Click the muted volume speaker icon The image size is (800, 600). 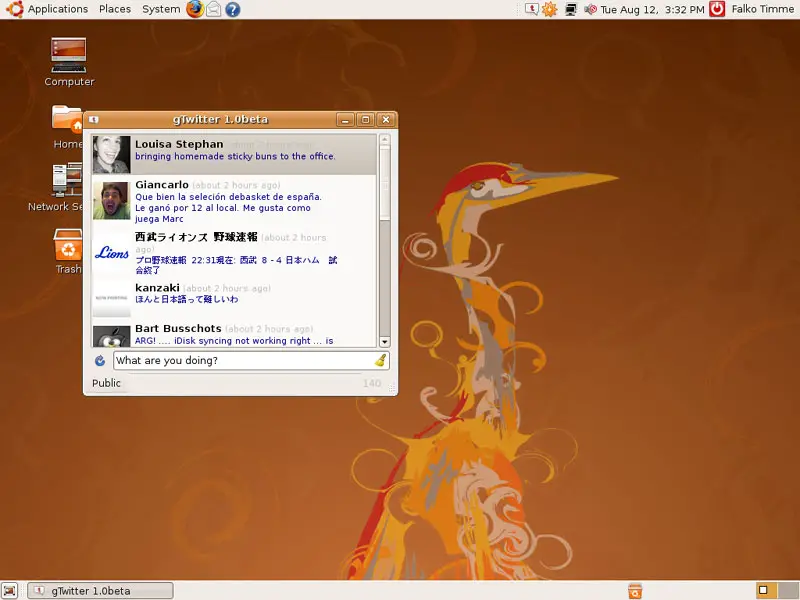[590, 9]
